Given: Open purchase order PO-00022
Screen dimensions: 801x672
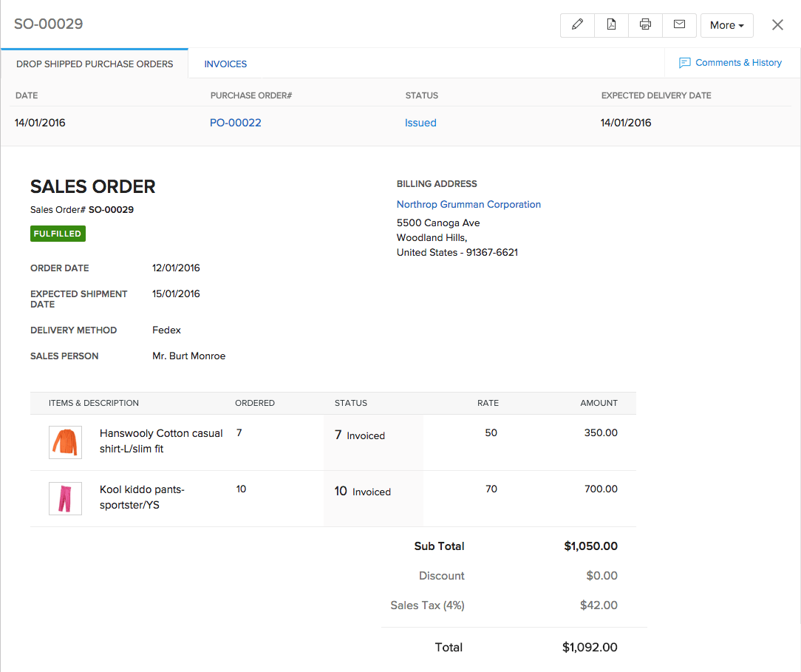Looking at the screenshot, I should [235, 123].
